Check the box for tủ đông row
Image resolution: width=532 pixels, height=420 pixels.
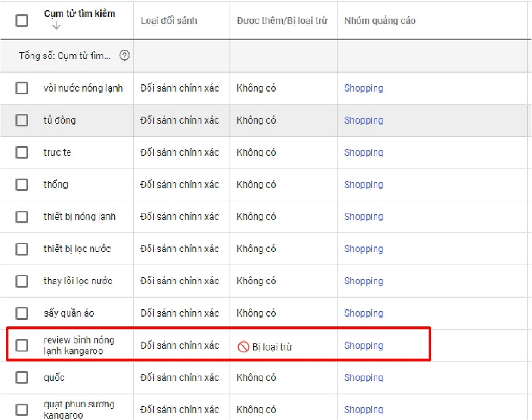point(22,120)
